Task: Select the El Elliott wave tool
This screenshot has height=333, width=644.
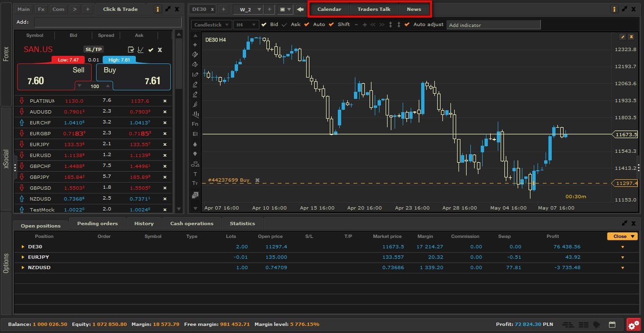Action: pyautogui.click(x=195, y=134)
